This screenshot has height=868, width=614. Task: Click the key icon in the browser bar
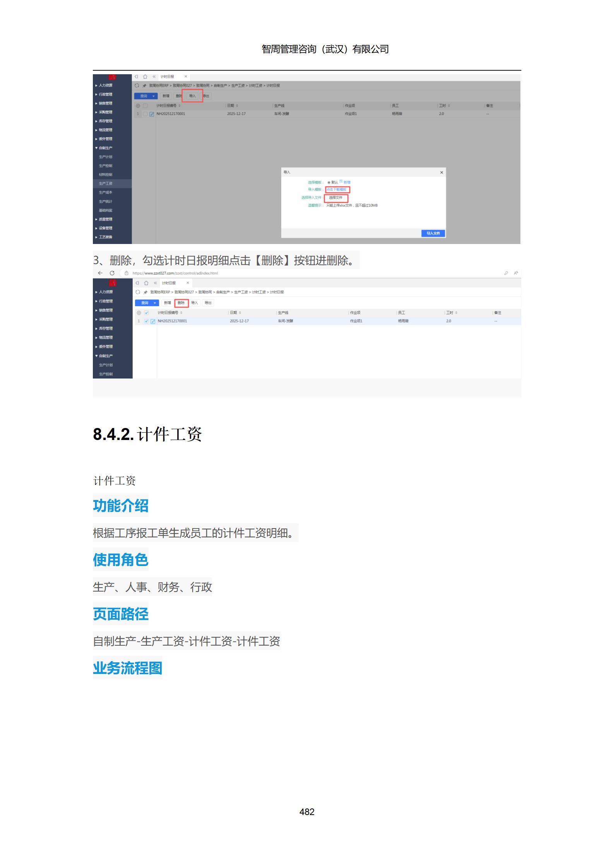(x=506, y=273)
